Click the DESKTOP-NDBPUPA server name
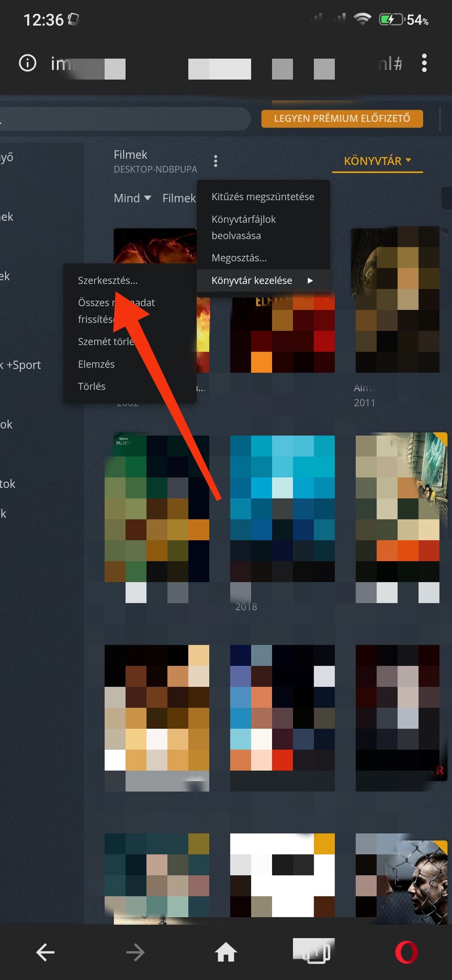 point(155,169)
